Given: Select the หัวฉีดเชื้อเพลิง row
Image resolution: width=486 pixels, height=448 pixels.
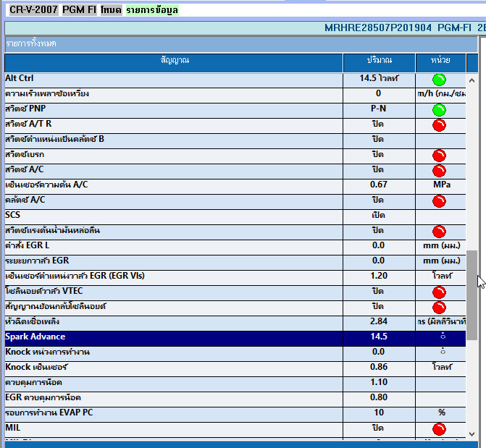Looking at the screenshot, I should coord(235,323).
